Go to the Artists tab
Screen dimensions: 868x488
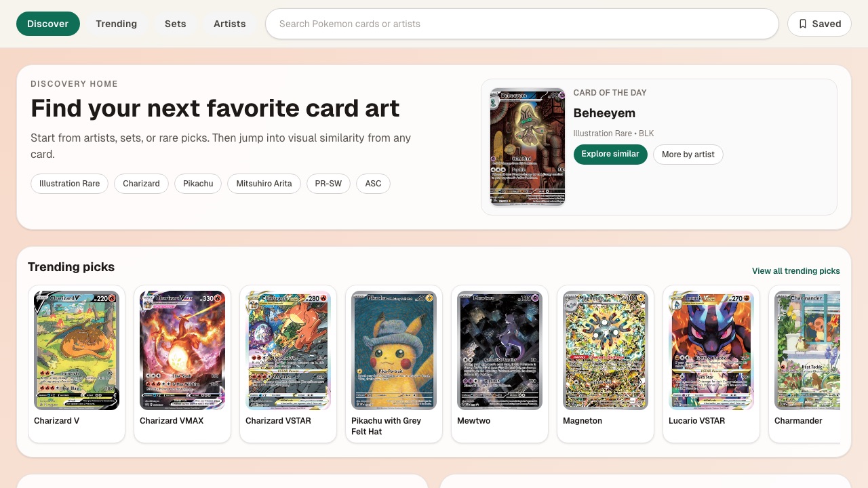point(229,24)
